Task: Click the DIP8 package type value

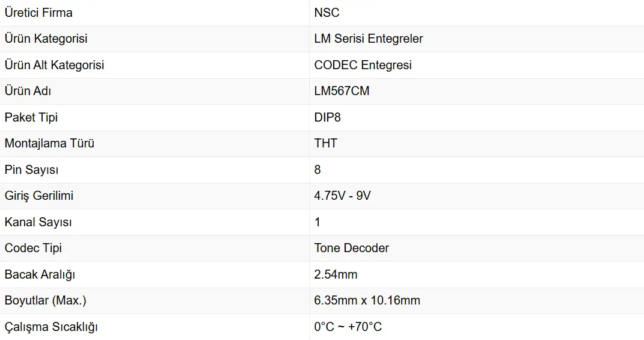Action: pos(327,117)
